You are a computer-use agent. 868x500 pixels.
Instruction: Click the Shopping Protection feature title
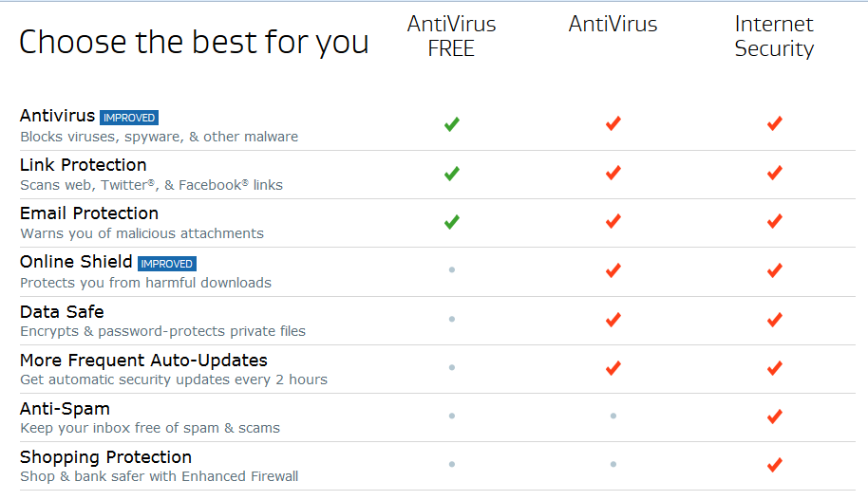pos(105,457)
